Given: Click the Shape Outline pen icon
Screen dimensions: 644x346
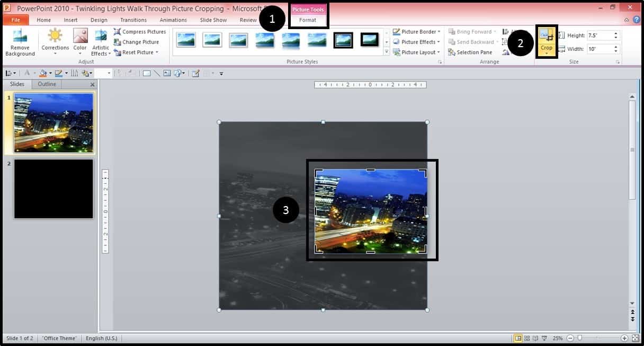Looking at the screenshot, I should (x=59, y=73).
